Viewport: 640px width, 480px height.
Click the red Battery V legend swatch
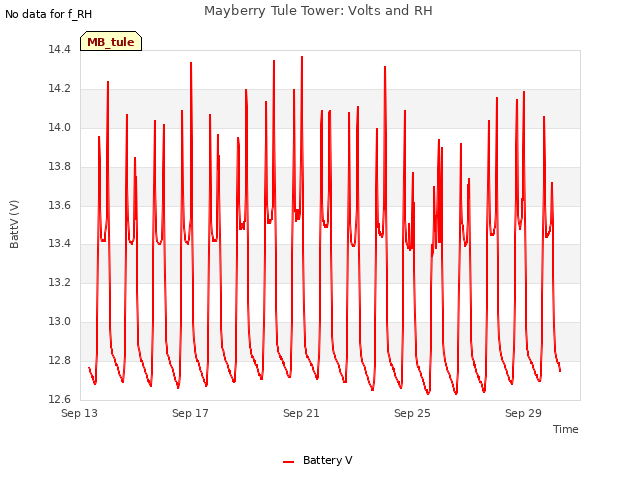pos(289,462)
